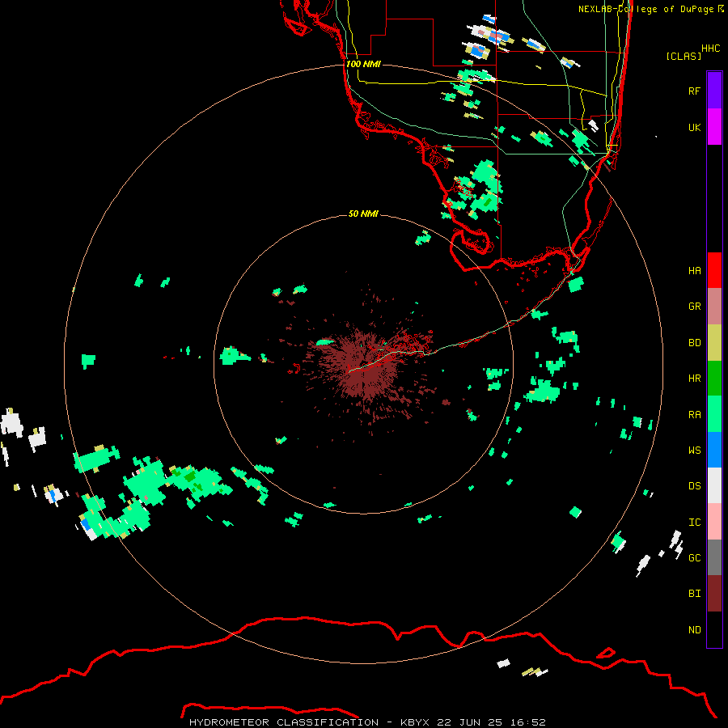Click the red HA legend color swatch
This screenshot has height=728, width=728.
(714, 270)
